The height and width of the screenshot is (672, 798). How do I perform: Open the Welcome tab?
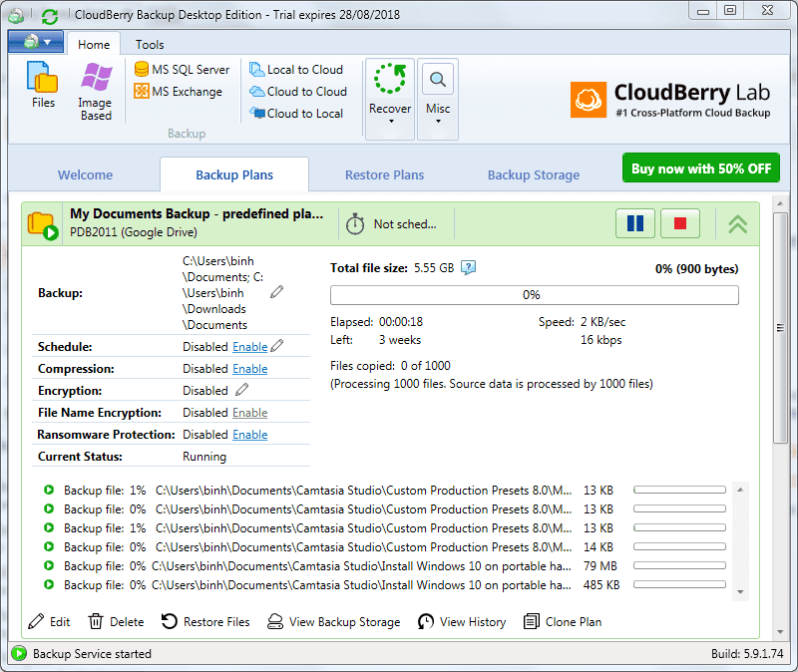point(85,175)
